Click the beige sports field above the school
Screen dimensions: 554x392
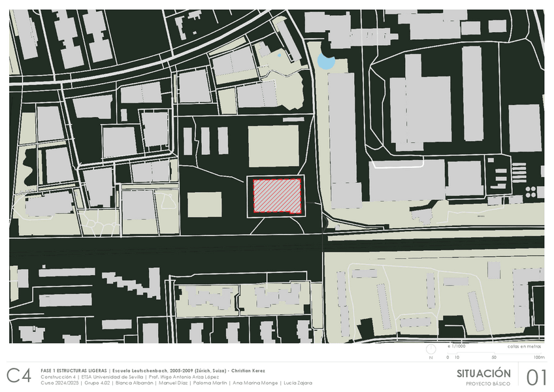[x=274, y=146]
